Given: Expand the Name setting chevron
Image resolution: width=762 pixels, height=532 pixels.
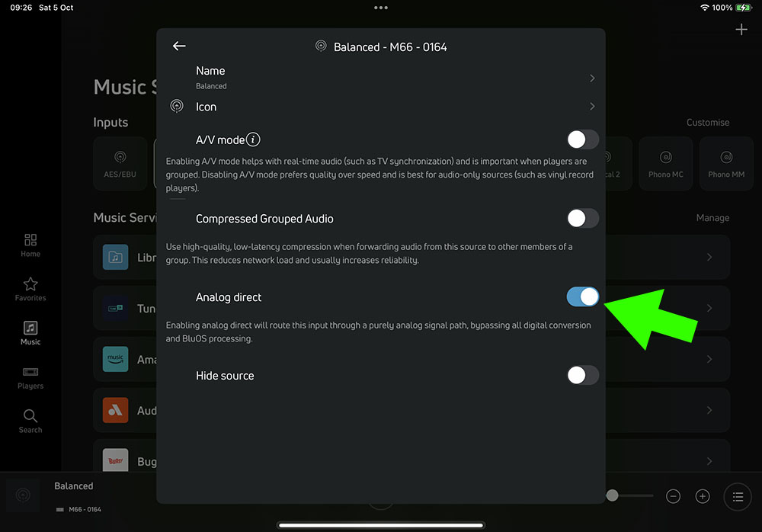Looking at the screenshot, I should [592, 79].
